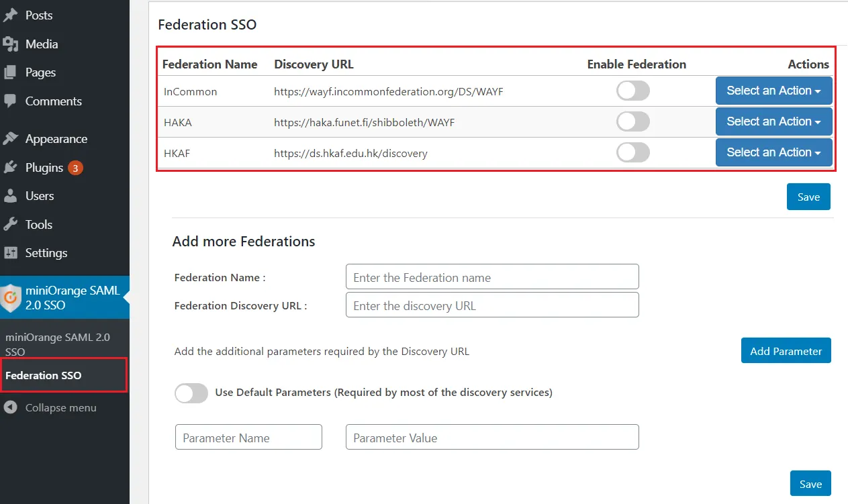The height and width of the screenshot is (504, 848).
Task: Click the Media library icon
Action: [10, 44]
